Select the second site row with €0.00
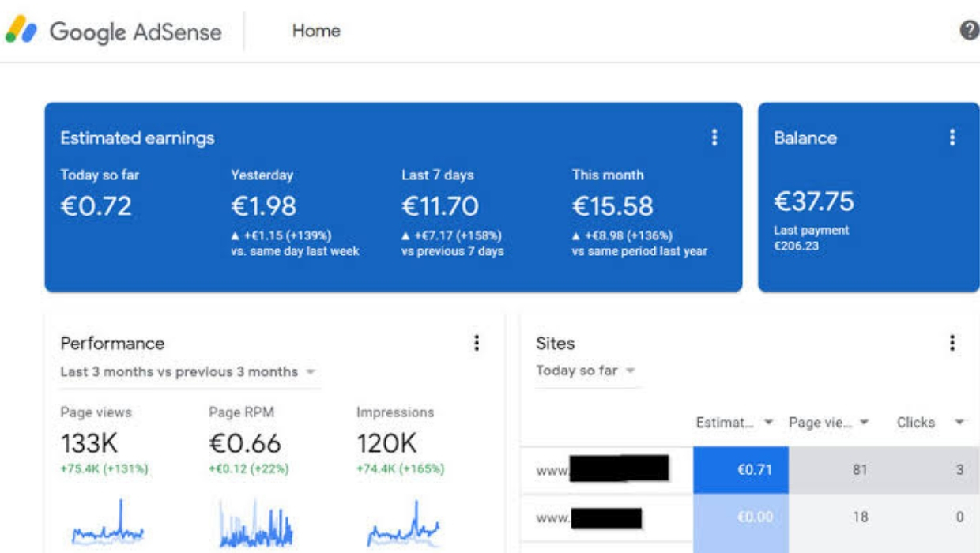Screen dimensions: 980x553 tap(750, 517)
